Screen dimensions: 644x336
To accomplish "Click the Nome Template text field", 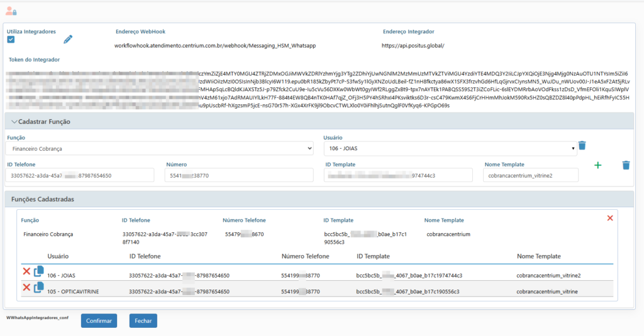I will [531, 175].
